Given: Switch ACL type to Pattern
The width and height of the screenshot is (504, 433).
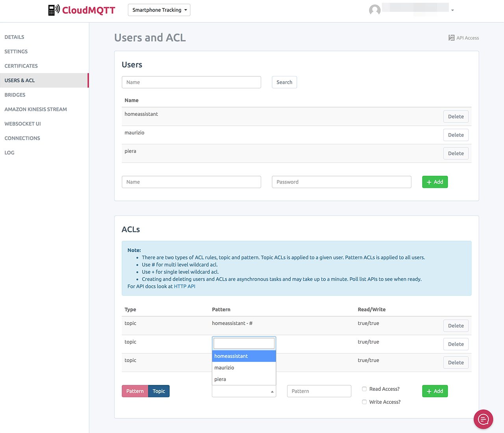Looking at the screenshot, I should click(x=135, y=391).
